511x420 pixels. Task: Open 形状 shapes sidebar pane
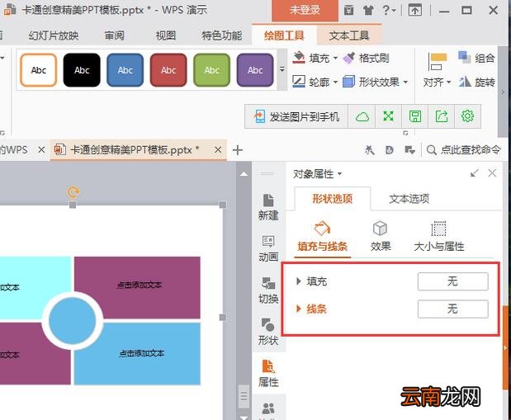tap(268, 332)
